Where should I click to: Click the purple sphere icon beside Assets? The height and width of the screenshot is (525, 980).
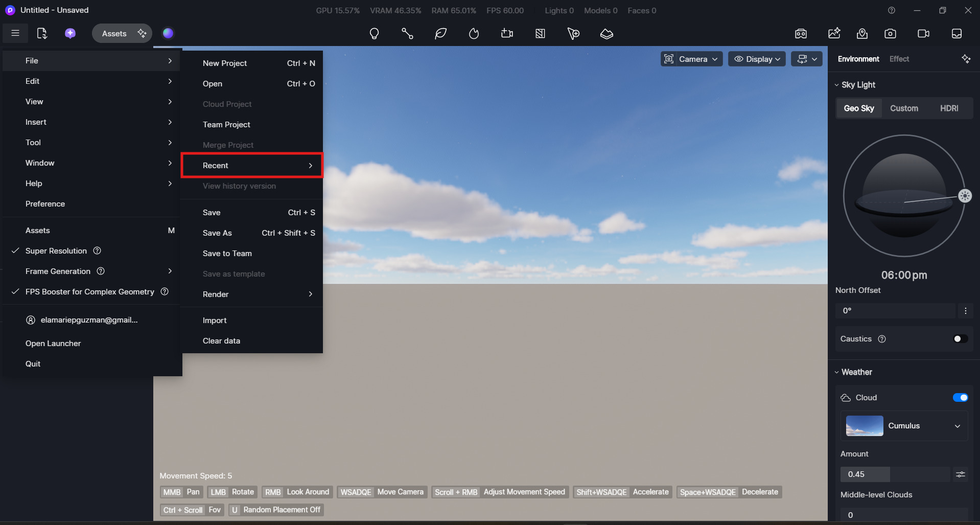coord(168,33)
